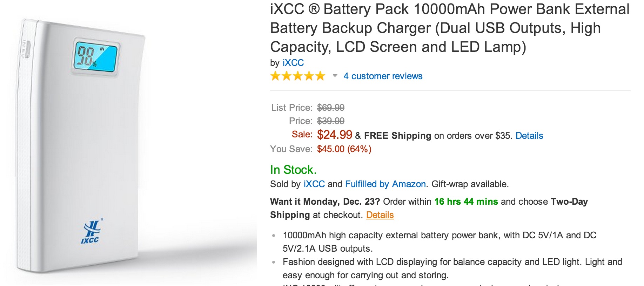
Task: Click the crossed-out list price $69.99
Action: click(330, 108)
